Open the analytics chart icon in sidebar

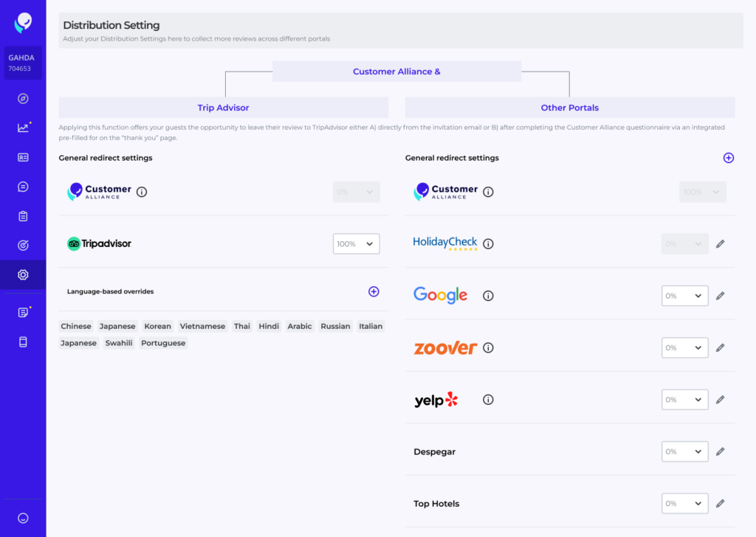click(x=23, y=128)
